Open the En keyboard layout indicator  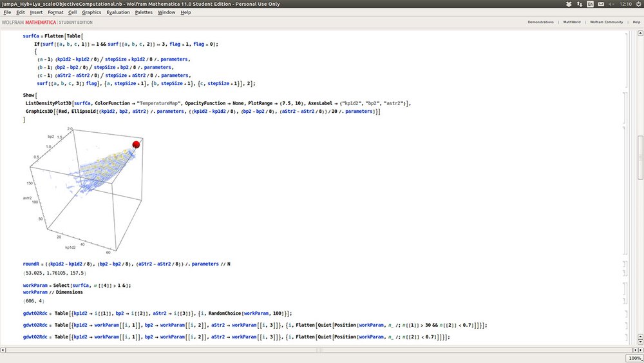point(590,4)
